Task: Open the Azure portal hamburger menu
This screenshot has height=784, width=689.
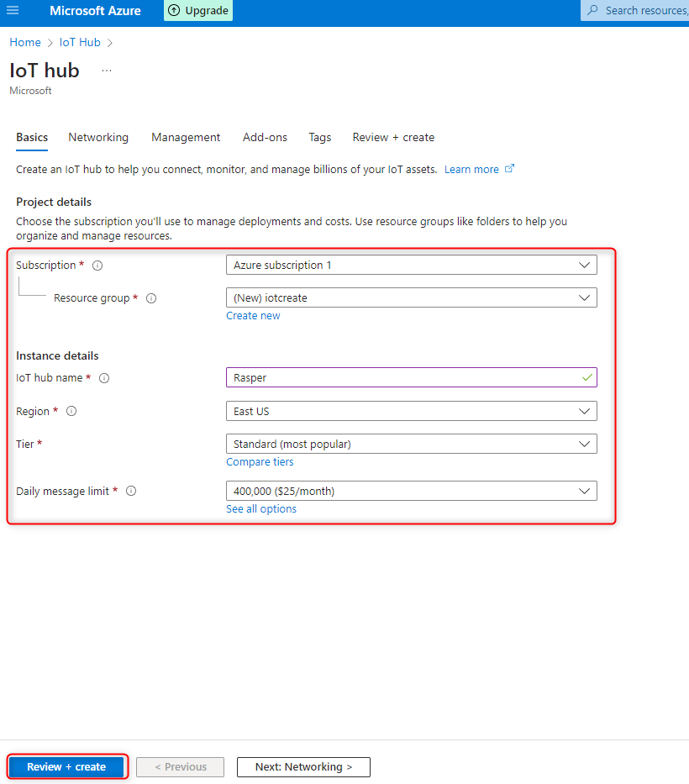Action: 13,10
